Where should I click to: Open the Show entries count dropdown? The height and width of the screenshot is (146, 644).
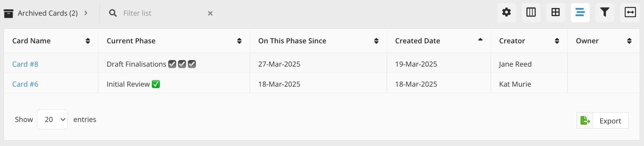point(52,119)
